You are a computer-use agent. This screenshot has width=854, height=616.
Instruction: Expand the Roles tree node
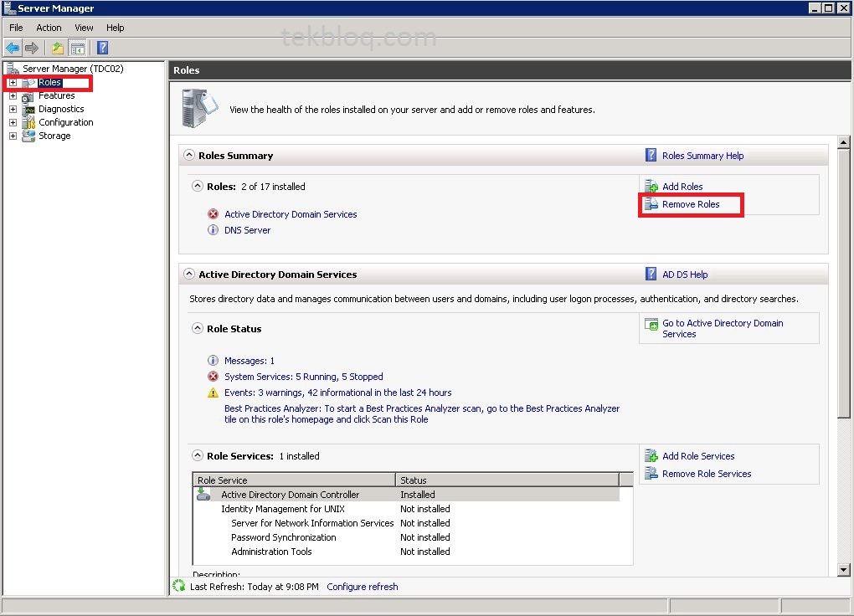(x=13, y=83)
